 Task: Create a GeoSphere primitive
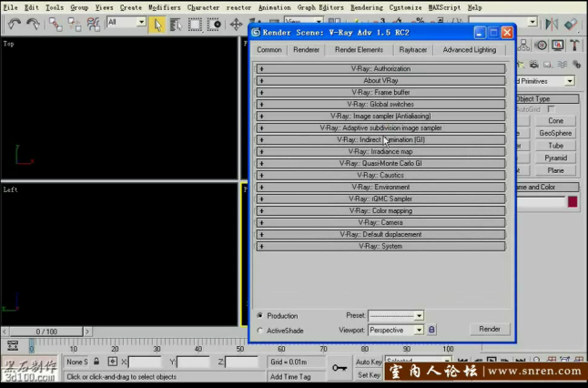[556, 133]
